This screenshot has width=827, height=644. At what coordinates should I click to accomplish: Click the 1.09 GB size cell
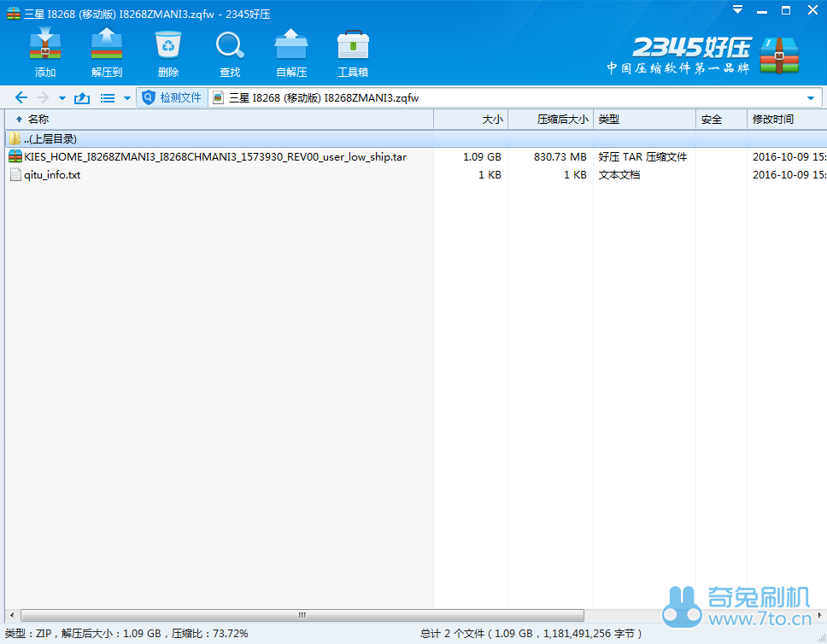(482, 156)
